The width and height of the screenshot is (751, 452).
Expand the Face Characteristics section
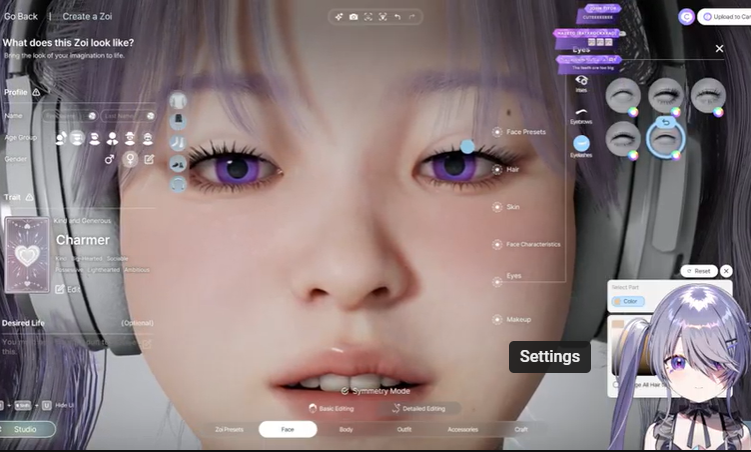pyautogui.click(x=497, y=244)
